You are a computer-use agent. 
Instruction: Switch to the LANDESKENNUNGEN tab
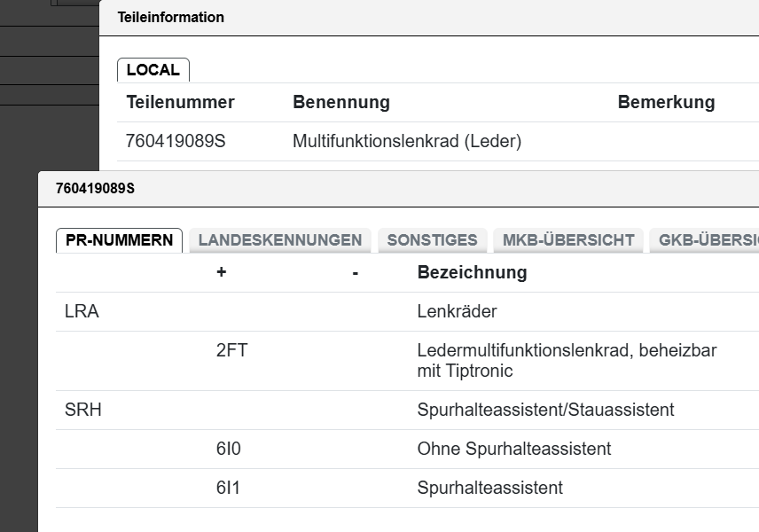280,240
